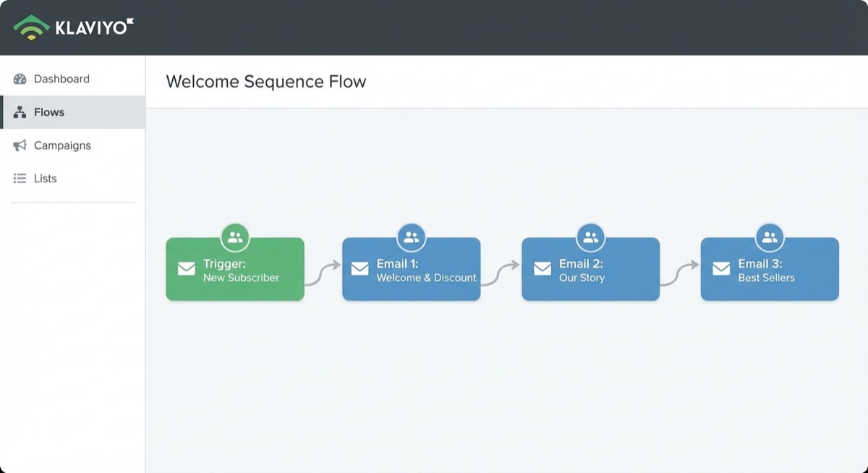Click the Klaviyo logo icon

point(33,27)
